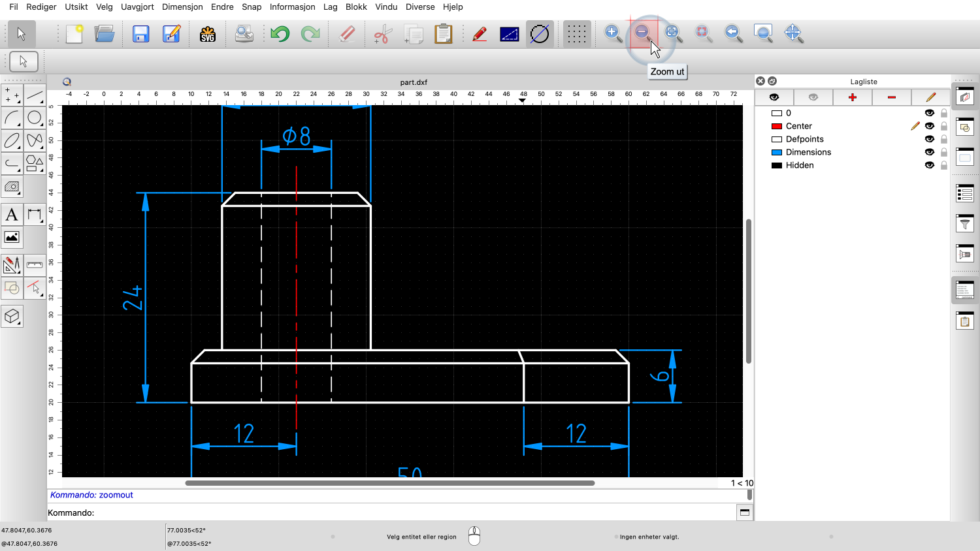Toggle the lock on Center layer
This screenshot has height=551, width=980.
tap(943, 126)
